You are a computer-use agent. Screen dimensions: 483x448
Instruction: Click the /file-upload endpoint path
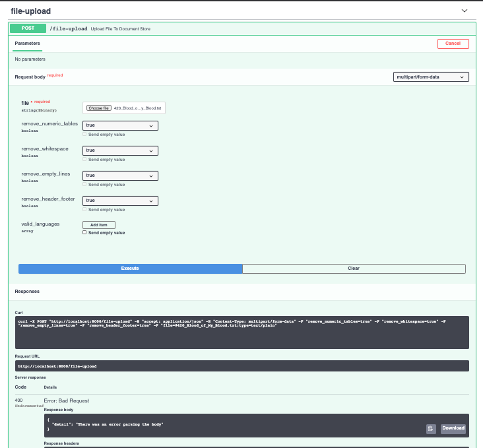click(69, 28)
